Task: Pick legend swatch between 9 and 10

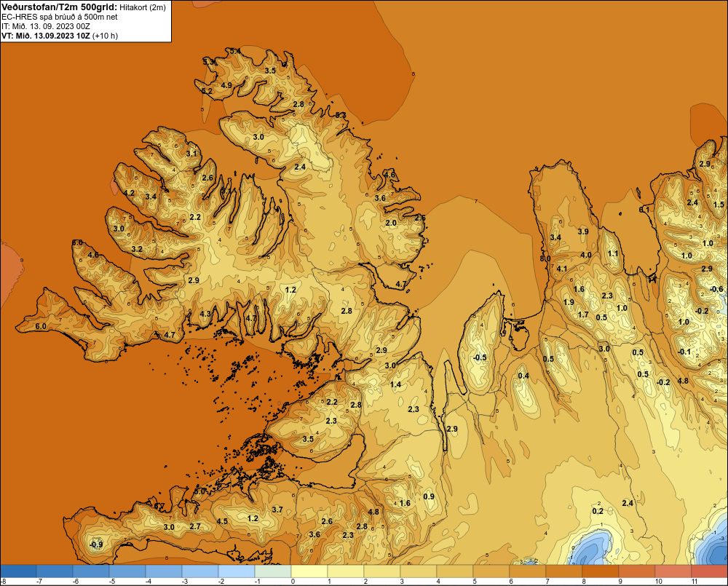Action: pyautogui.click(x=637, y=571)
